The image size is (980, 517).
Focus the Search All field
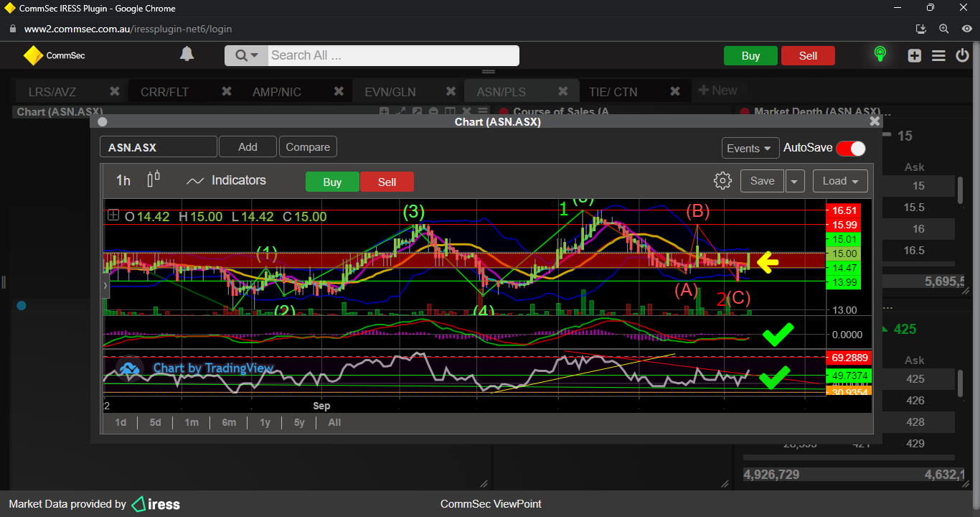(x=393, y=55)
